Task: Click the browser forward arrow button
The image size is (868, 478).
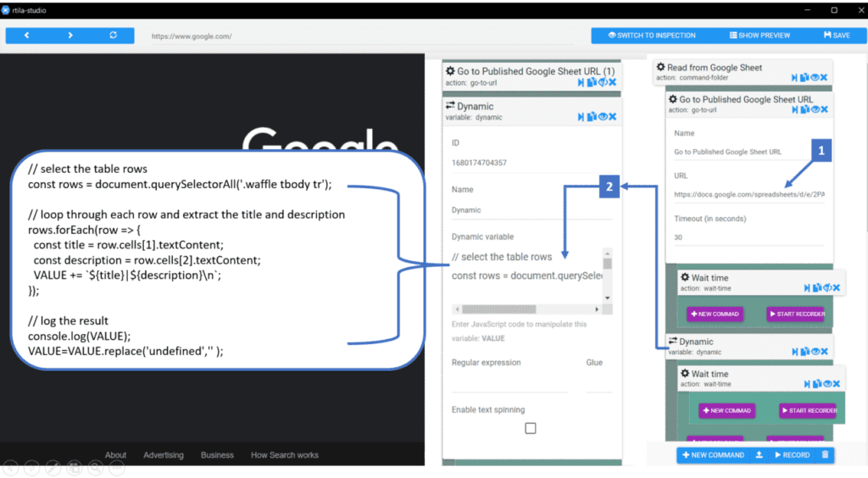Action: click(x=70, y=36)
